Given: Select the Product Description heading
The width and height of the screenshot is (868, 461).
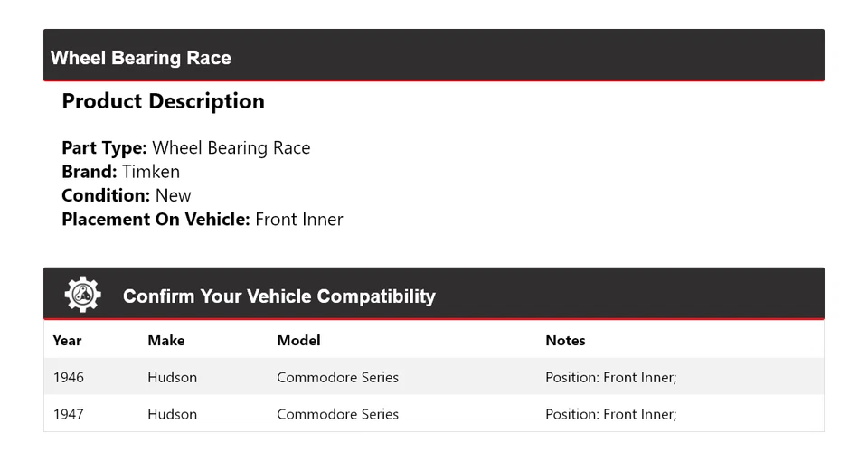Looking at the screenshot, I should click(x=163, y=101).
